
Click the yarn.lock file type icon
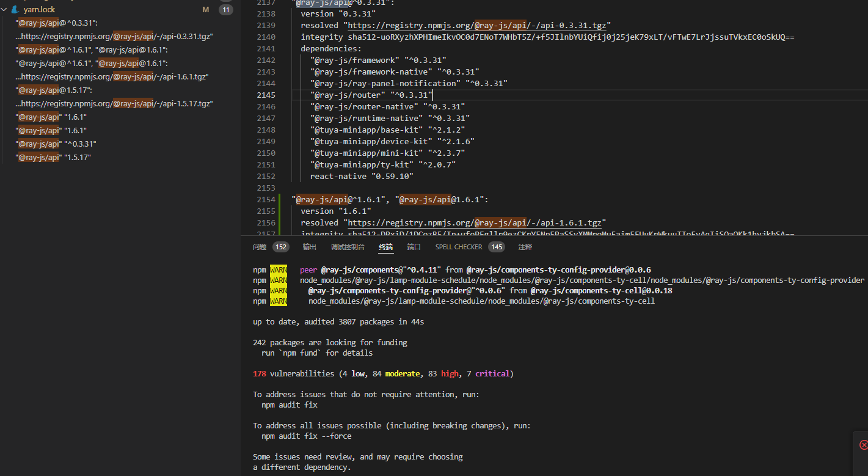click(15, 10)
